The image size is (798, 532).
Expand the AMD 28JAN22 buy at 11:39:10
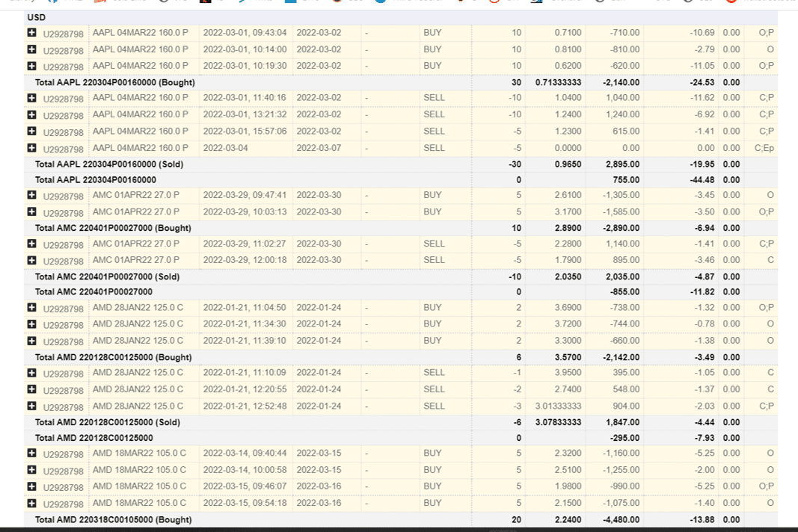tap(31, 341)
